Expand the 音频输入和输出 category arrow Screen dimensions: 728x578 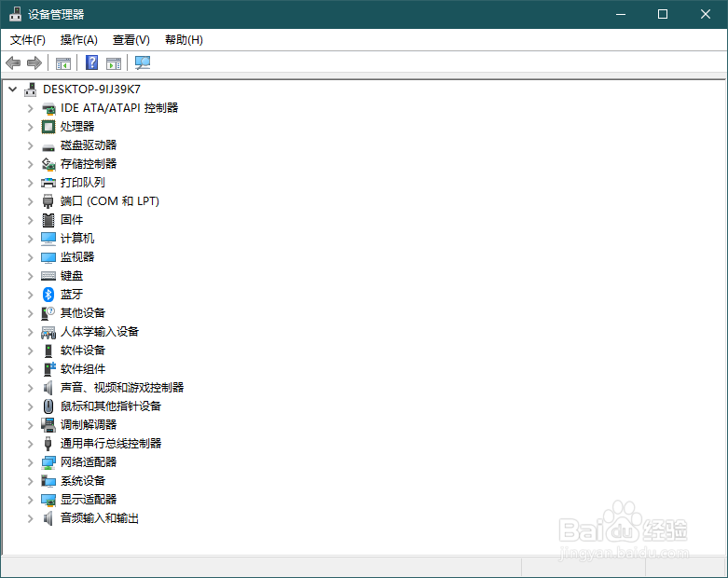30,518
